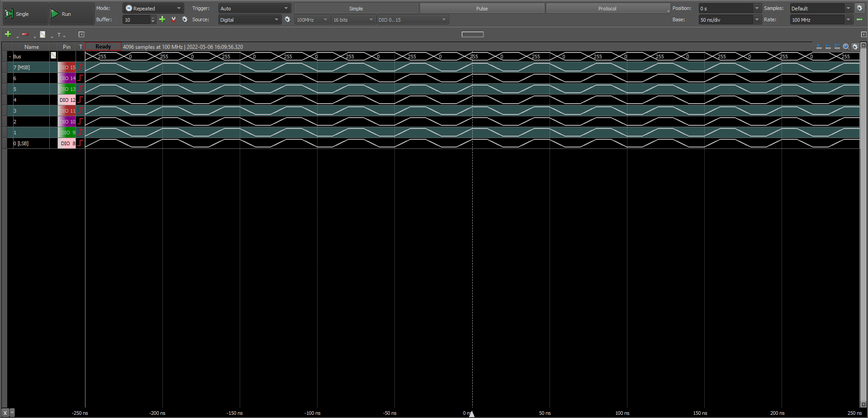Open the zoom magnifier in the waveform toolbar
This screenshot has width=868, height=418.
846,47
